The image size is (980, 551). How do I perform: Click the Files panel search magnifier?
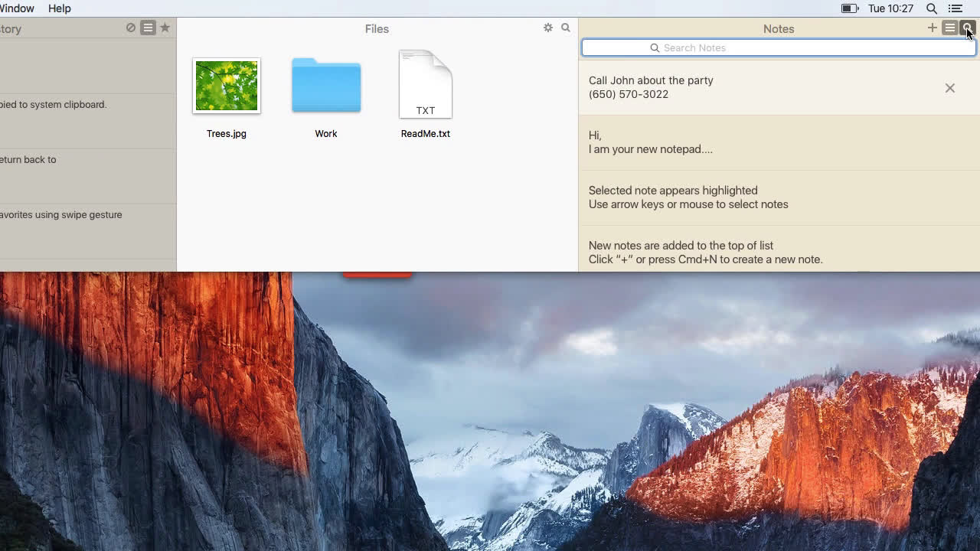click(x=566, y=28)
